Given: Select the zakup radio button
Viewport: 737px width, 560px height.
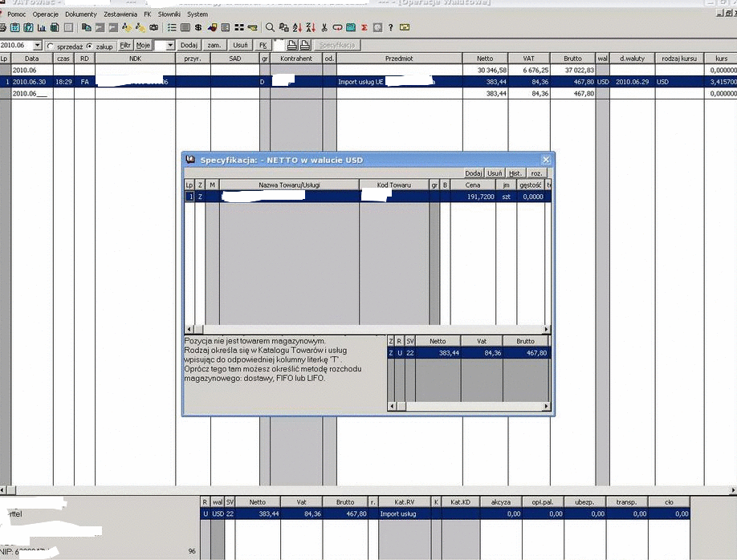Looking at the screenshot, I should pyautogui.click(x=88, y=46).
